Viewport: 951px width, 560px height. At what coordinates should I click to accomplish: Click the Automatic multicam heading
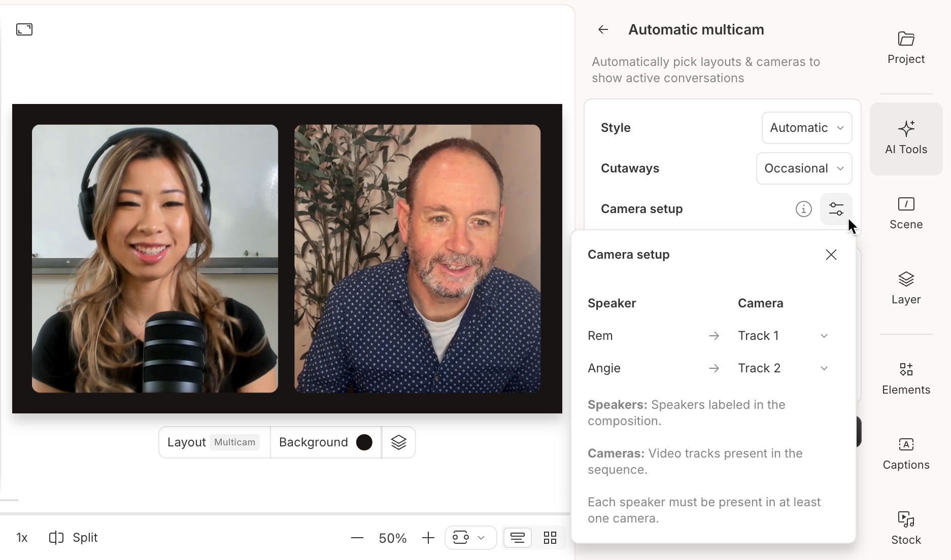pyautogui.click(x=696, y=29)
